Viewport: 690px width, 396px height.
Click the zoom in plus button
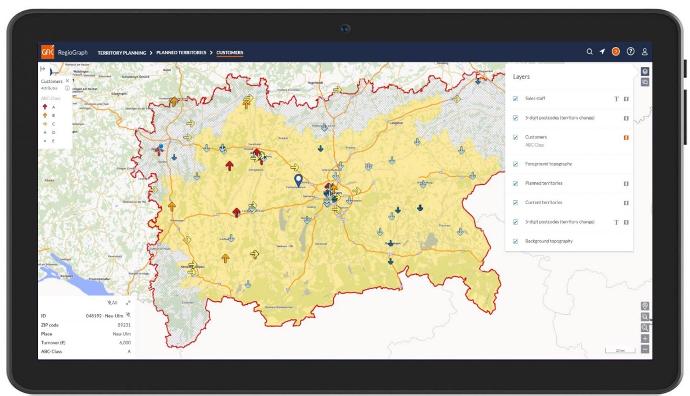pos(645,339)
